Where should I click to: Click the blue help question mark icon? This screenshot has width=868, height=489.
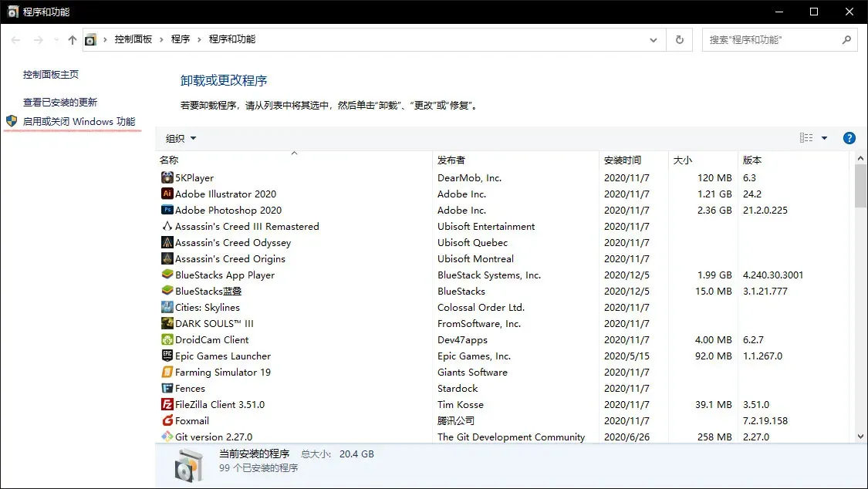point(849,138)
